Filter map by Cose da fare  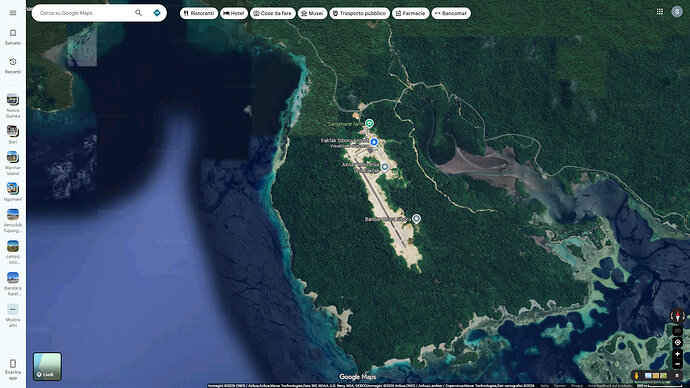coord(273,13)
